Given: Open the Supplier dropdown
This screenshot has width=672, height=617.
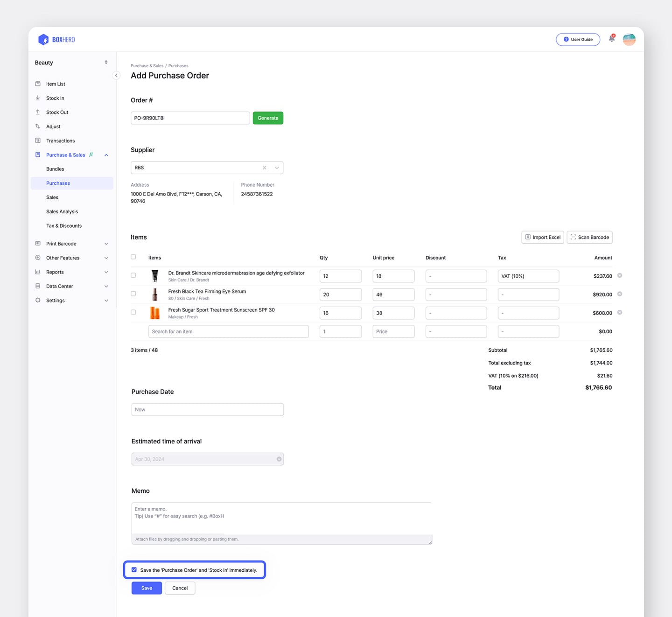Looking at the screenshot, I should click(277, 168).
